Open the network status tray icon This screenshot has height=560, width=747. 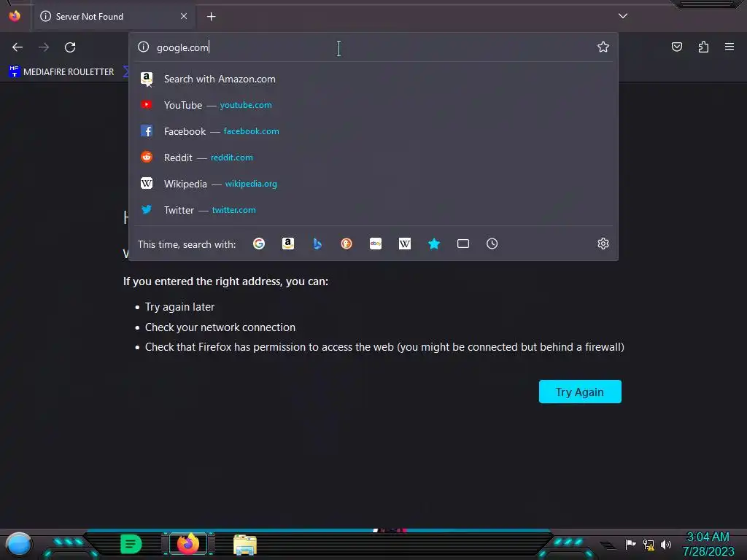(649, 544)
